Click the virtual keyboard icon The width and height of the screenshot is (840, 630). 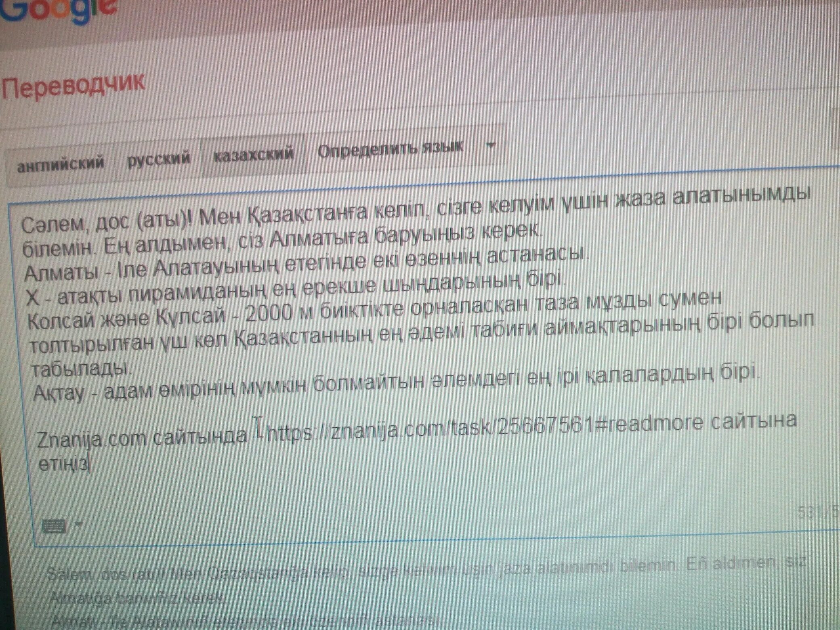54,526
